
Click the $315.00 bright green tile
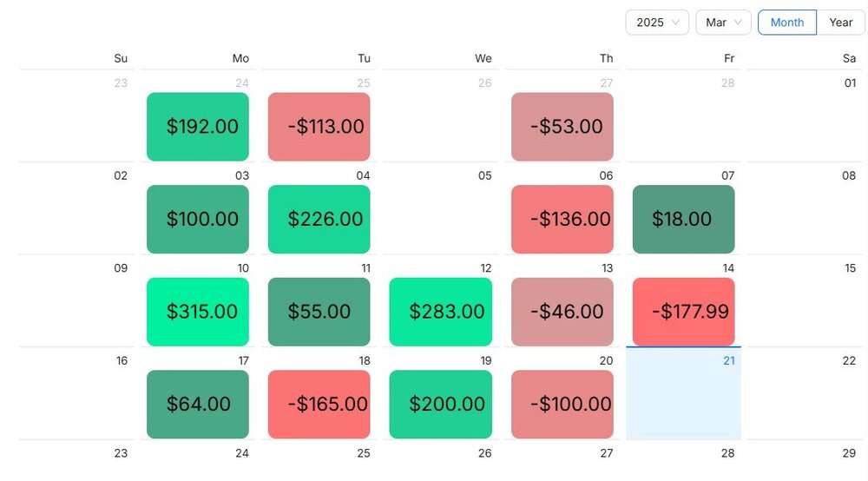coord(198,312)
